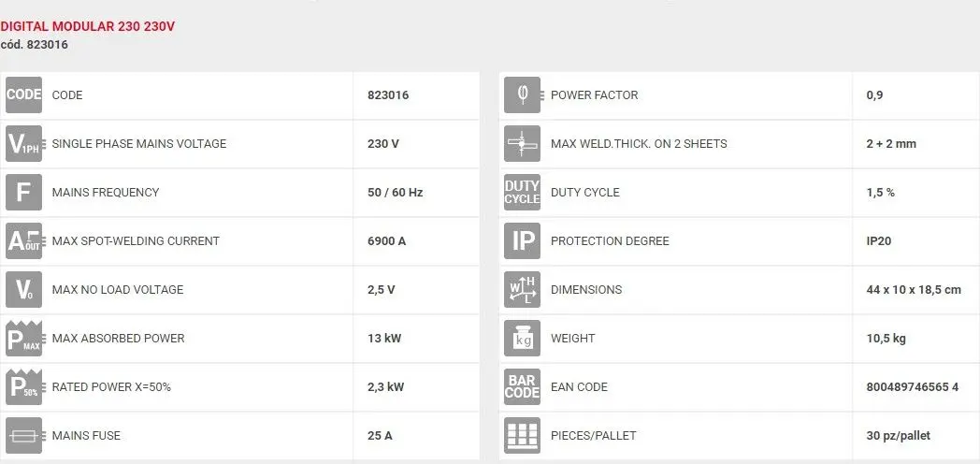Click the max weld thickness icon
Image resolution: width=980 pixels, height=464 pixels.
pos(522,144)
